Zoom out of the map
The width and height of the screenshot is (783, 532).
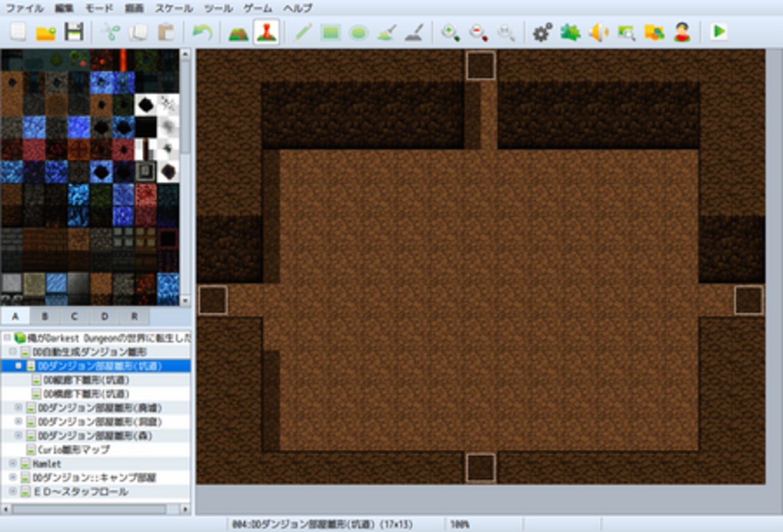478,31
